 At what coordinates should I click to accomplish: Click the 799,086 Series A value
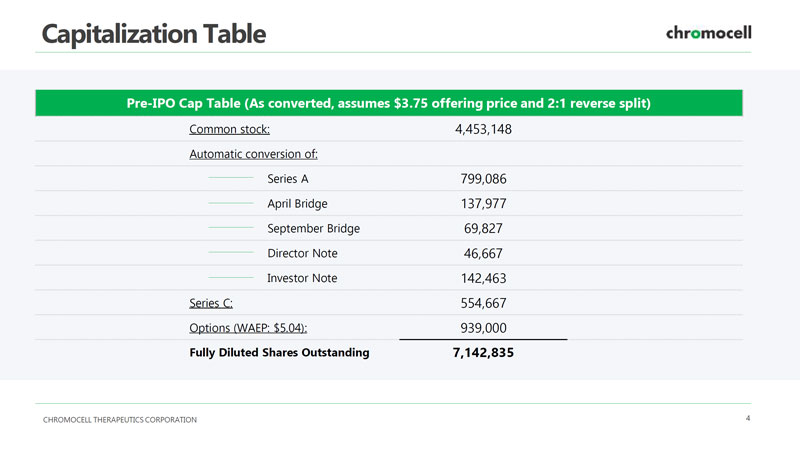tap(483, 179)
